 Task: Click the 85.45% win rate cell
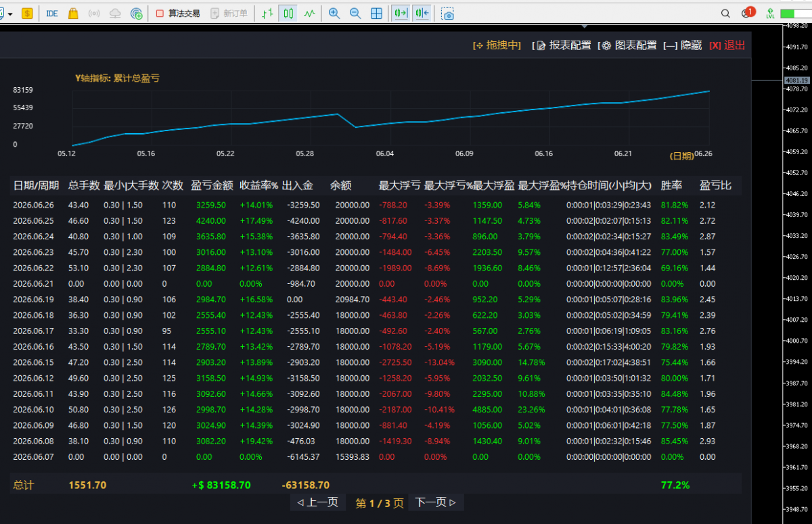click(x=674, y=442)
